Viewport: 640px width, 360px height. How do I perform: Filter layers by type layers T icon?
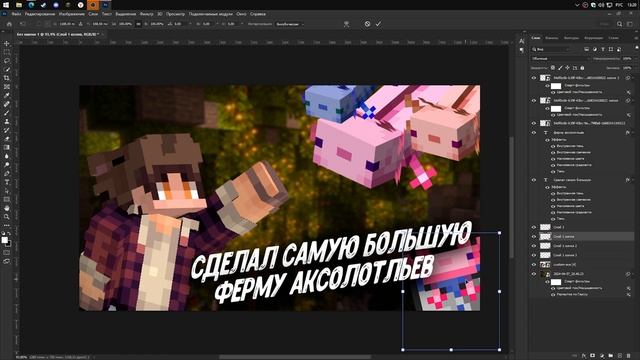[x=603, y=49]
